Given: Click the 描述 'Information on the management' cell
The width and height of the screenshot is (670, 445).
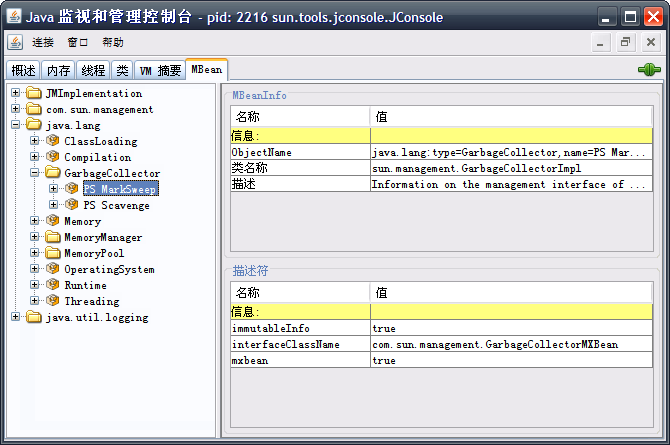Looking at the screenshot, I should click(511, 184).
